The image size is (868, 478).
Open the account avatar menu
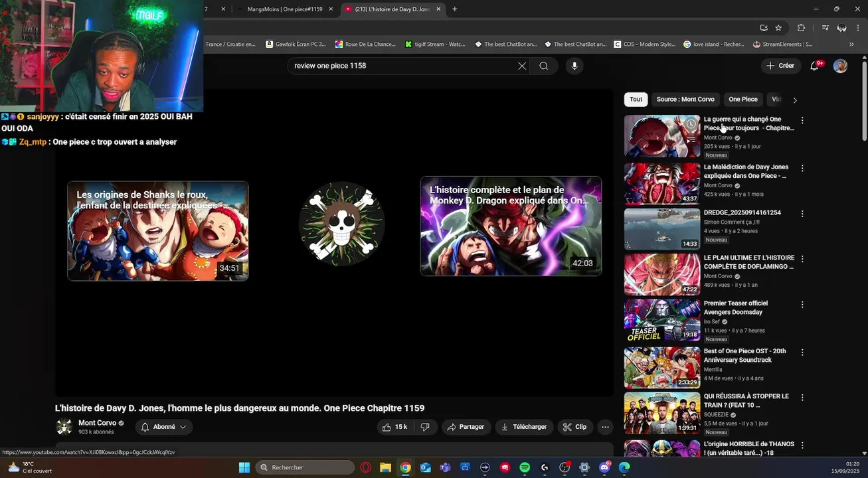coord(841,66)
